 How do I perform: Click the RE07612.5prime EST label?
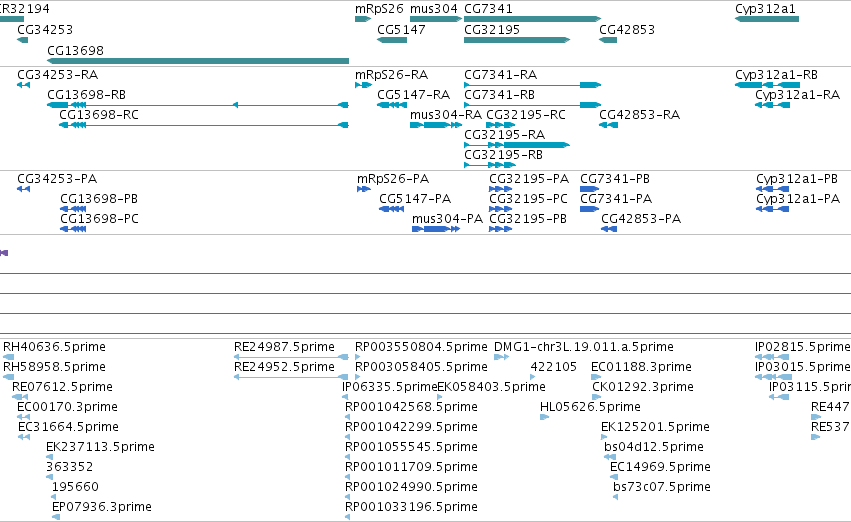pyautogui.click(x=62, y=387)
